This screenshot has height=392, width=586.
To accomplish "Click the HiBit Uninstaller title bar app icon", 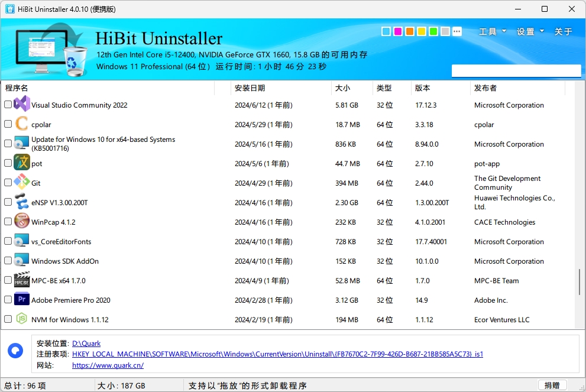I will click(9, 9).
